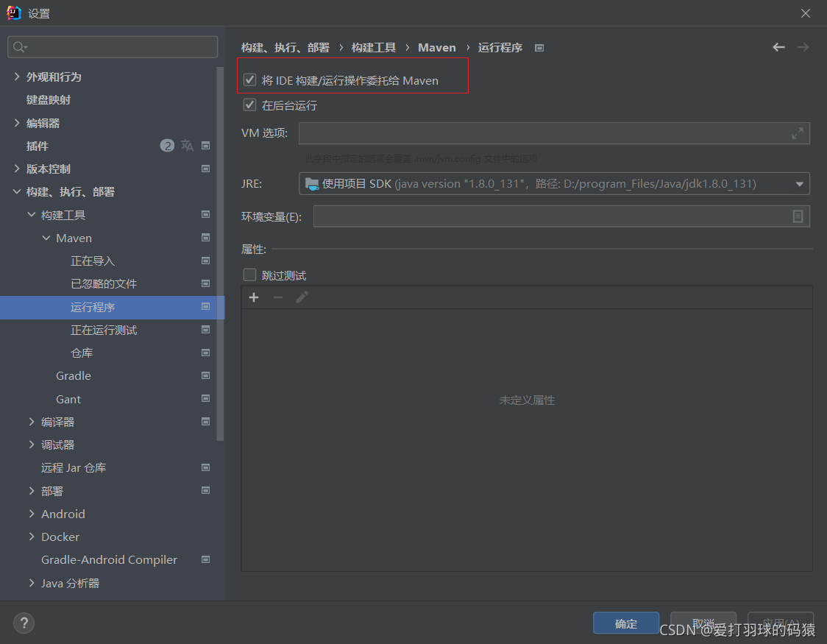Screen dimensions: 827x644
Task: Select 正在运行测试 under Maven
Action: [x=104, y=330]
